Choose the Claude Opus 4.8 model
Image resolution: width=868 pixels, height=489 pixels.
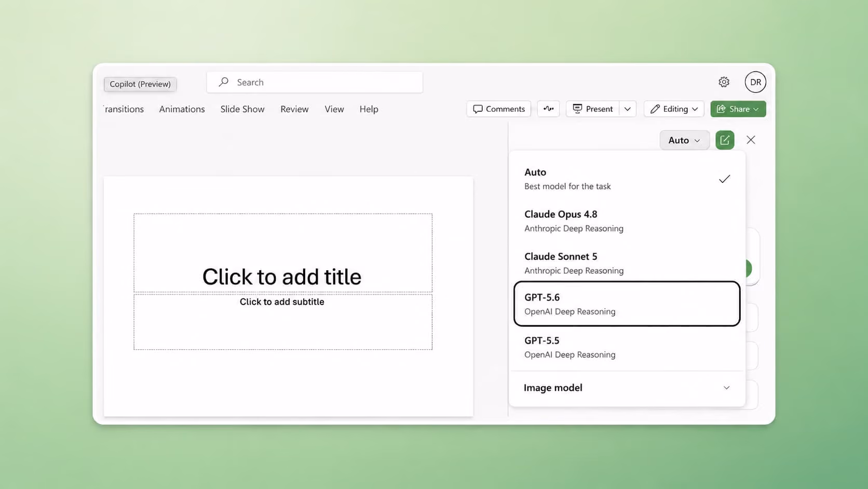pyautogui.click(x=627, y=221)
